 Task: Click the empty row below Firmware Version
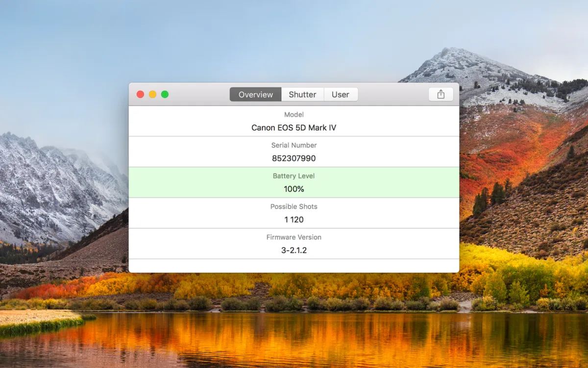294,265
